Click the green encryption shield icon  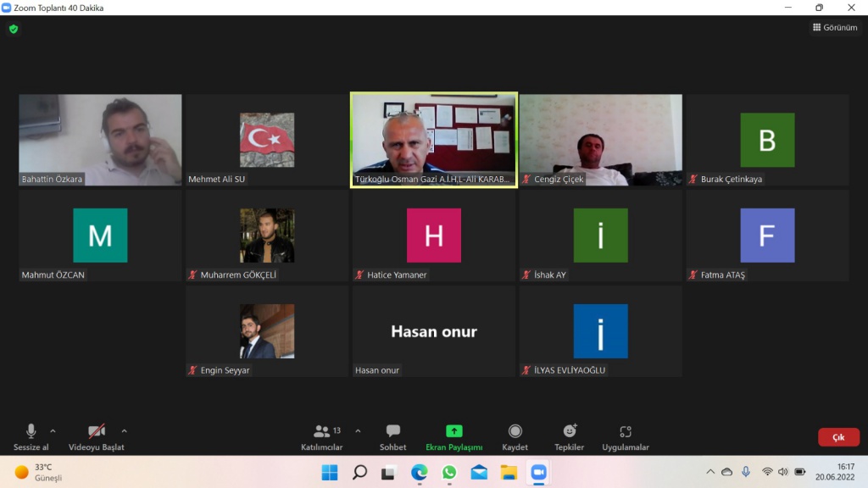click(13, 29)
